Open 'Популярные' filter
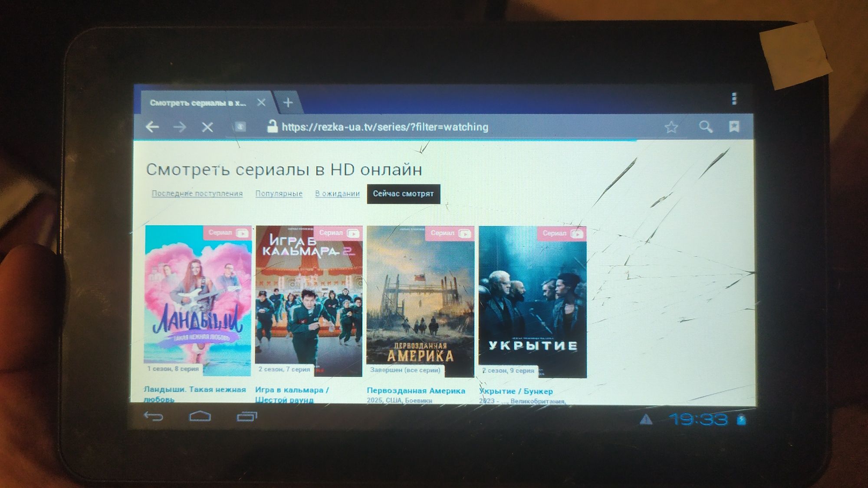Viewport: 868px width, 488px height. [x=279, y=193]
